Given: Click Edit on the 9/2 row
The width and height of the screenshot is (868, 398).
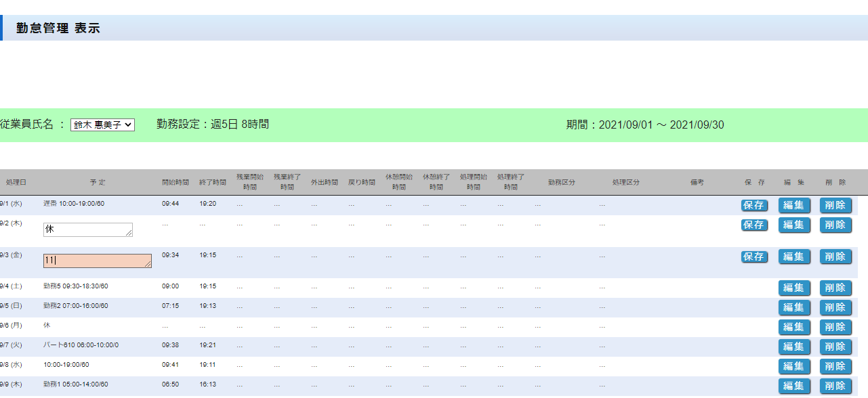Looking at the screenshot, I should click(794, 225).
